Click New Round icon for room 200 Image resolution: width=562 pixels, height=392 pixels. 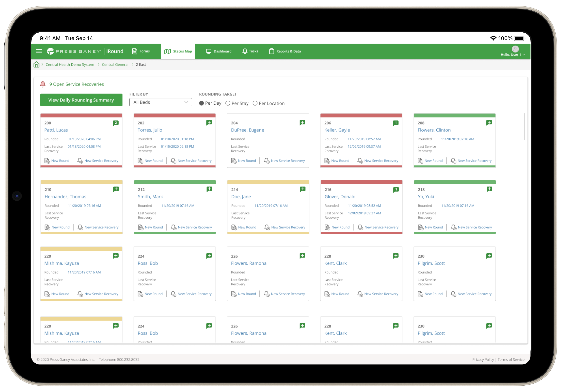[47, 161]
